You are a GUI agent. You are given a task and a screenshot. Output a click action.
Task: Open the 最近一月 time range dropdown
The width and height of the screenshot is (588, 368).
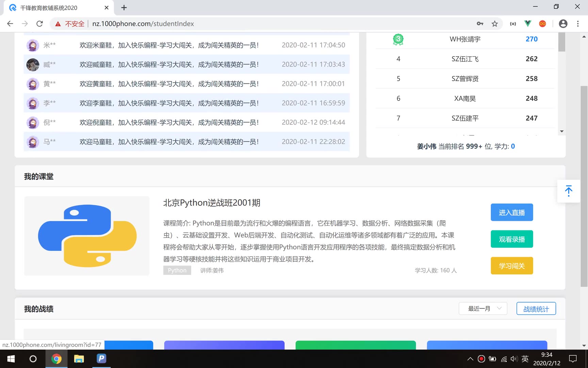coord(483,308)
